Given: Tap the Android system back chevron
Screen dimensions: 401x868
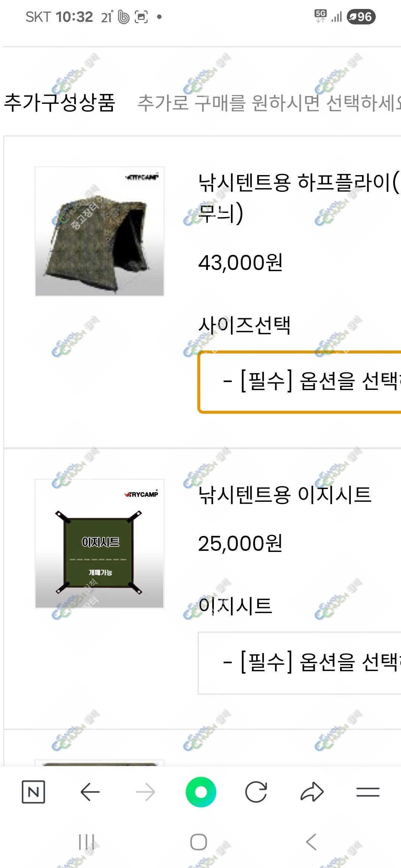Looking at the screenshot, I should click(x=311, y=842).
